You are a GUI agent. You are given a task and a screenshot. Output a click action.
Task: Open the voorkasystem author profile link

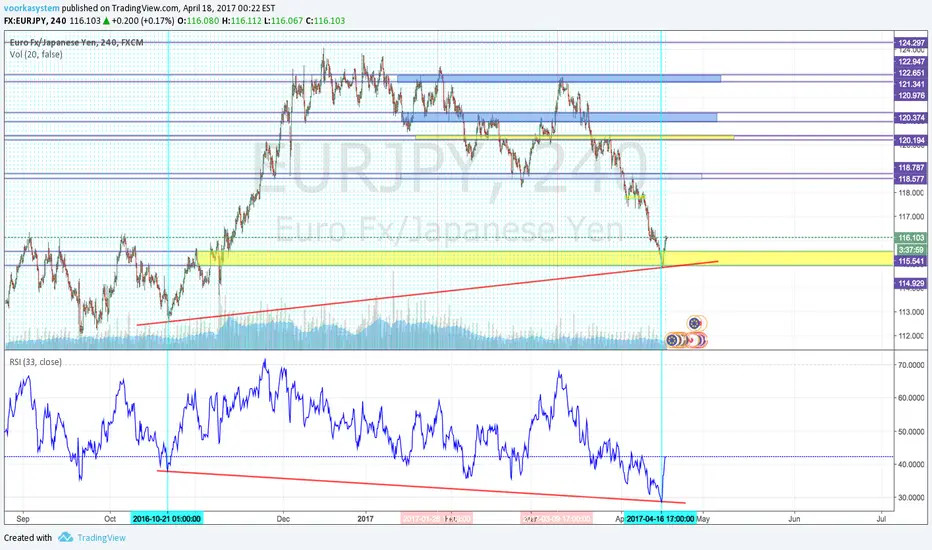[32, 8]
